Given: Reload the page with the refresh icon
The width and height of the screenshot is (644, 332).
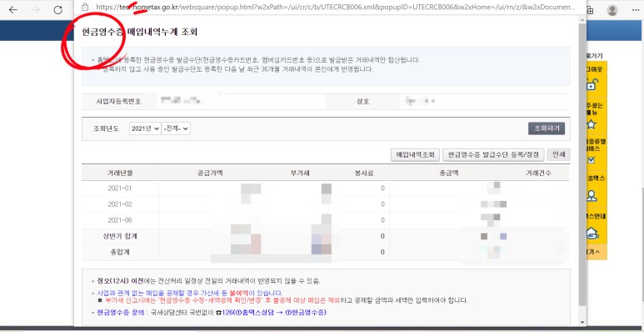Looking at the screenshot, I should [58, 10].
